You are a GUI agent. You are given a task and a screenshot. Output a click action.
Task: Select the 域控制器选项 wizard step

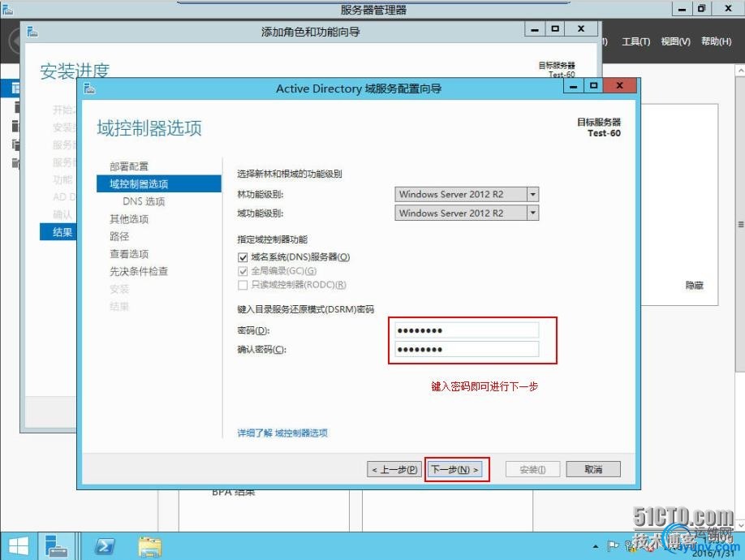pos(159,183)
